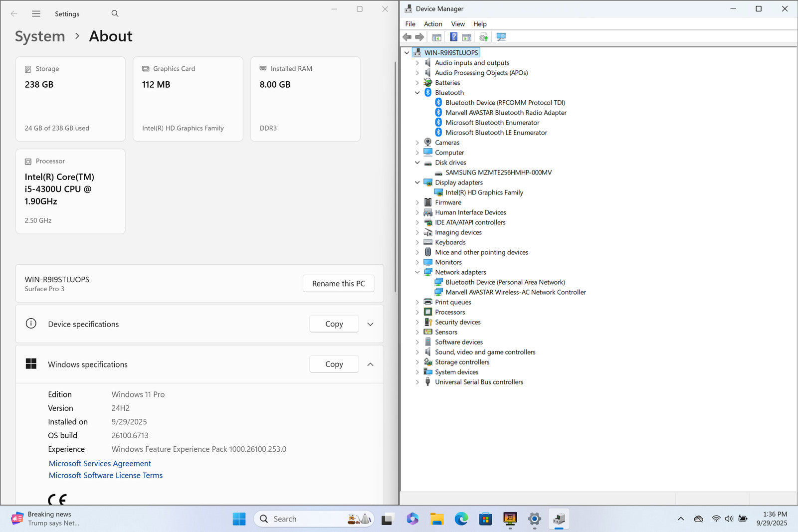This screenshot has width=798, height=532.
Task: Select Intel(R) HD Graphics Family device
Action: click(x=484, y=192)
